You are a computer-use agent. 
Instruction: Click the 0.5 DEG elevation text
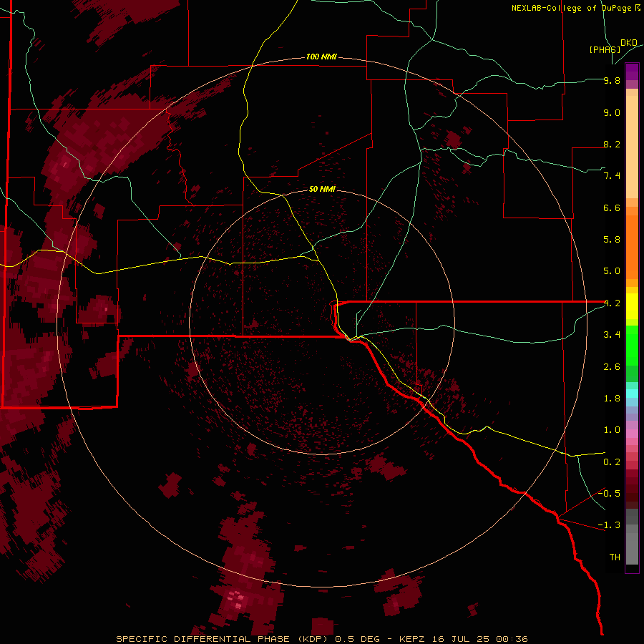pyautogui.click(x=360, y=639)
